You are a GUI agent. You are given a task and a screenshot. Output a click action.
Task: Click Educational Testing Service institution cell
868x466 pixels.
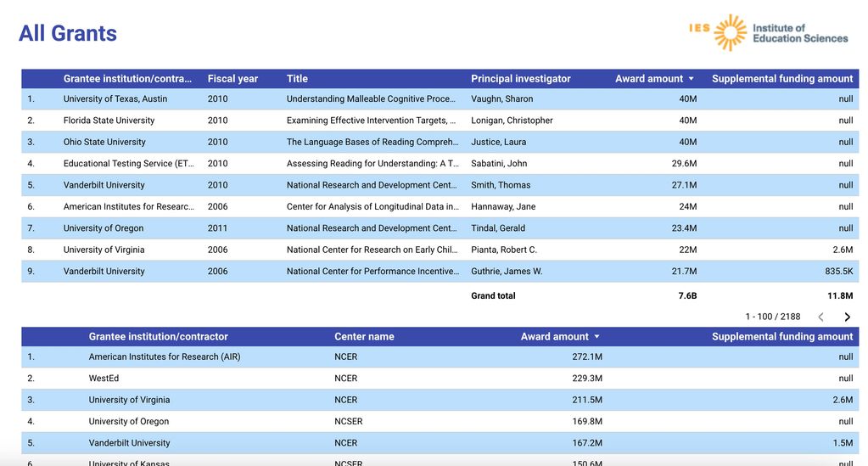[x=127, y=164]
